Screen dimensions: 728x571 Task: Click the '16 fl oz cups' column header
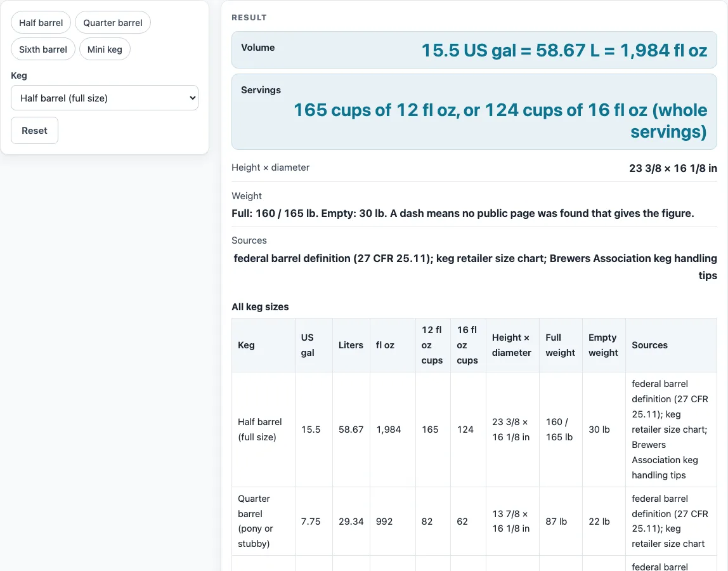468,345
